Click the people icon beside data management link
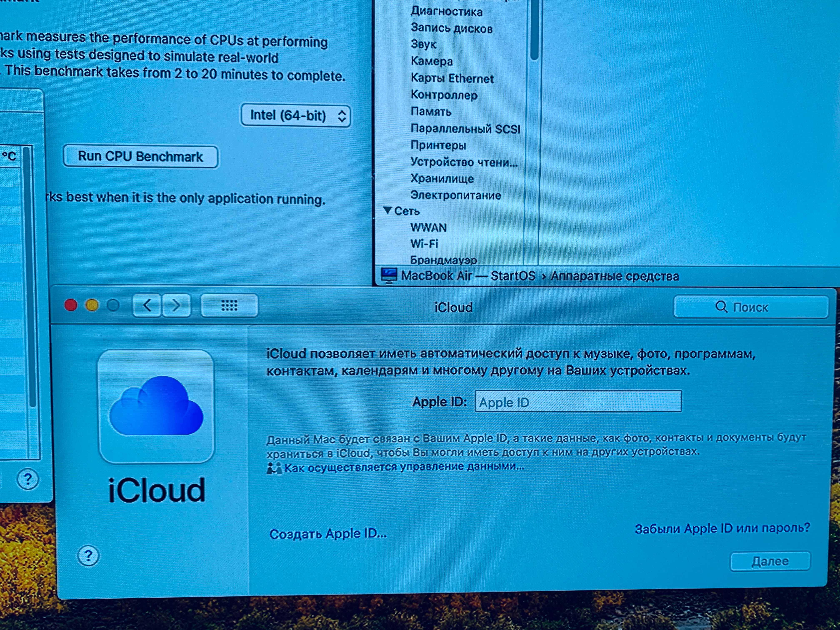840x630 pixels. [x=274, y=468]
